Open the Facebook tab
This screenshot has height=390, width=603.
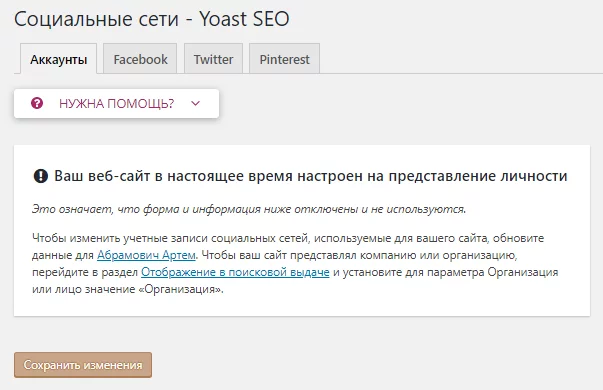point(140,59)
